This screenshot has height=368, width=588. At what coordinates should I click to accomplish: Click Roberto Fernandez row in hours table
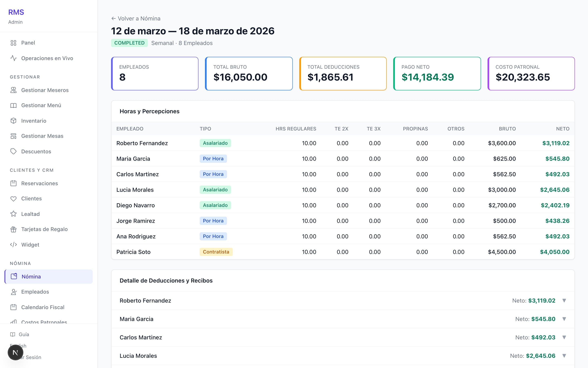click(x=343, y=143)
